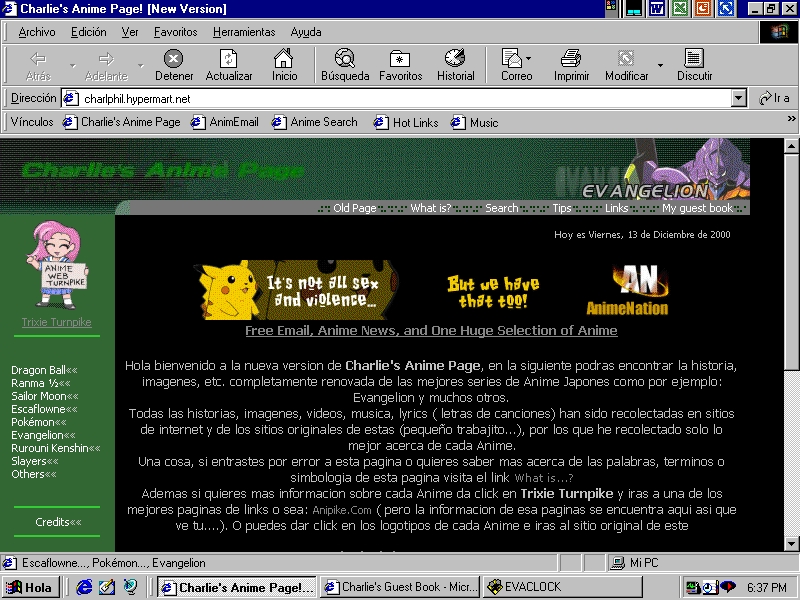Click the vertical scrollbar down arrow
800x600 pixels.
click(x=791, y=544)
